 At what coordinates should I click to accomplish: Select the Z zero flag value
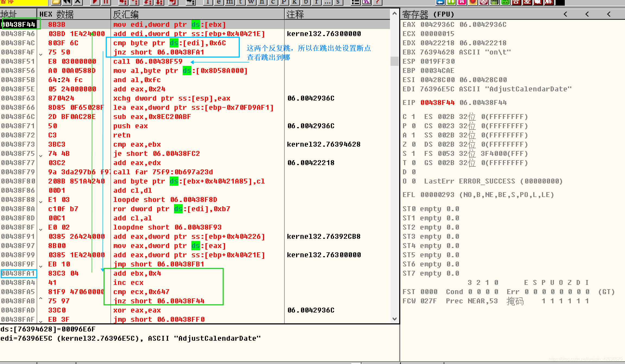pyautogui.click(x=413, y=144)
